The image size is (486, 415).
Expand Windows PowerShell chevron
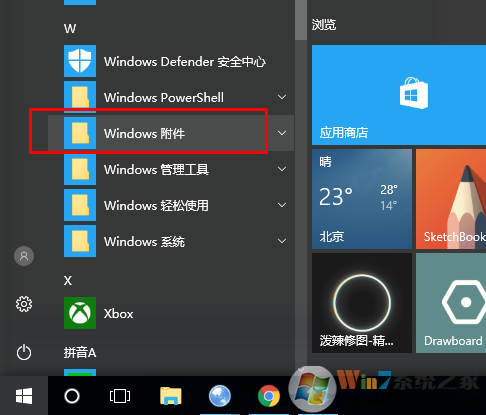tap(282, 97)
